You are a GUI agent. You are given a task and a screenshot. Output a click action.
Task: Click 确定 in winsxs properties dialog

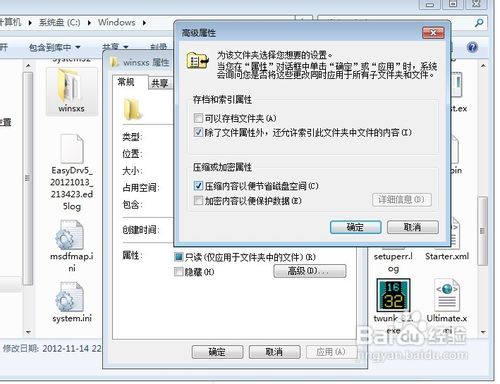tap(217, 352)
